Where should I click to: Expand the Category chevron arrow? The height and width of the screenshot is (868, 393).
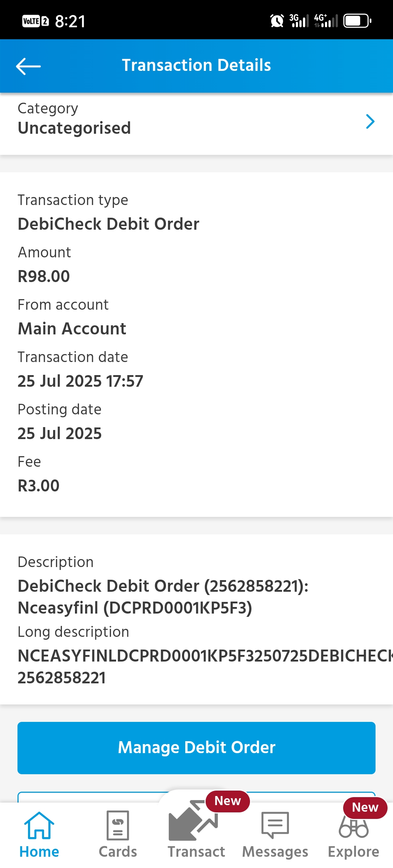pyautogui.click(x=370, y=121)
